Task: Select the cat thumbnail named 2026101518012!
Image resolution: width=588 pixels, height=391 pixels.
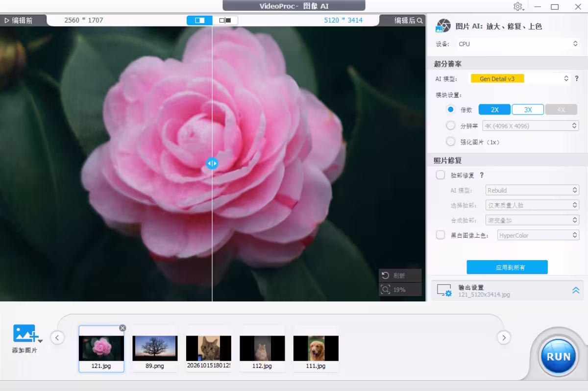Action: pyautogui.click(x=209, y=348)
